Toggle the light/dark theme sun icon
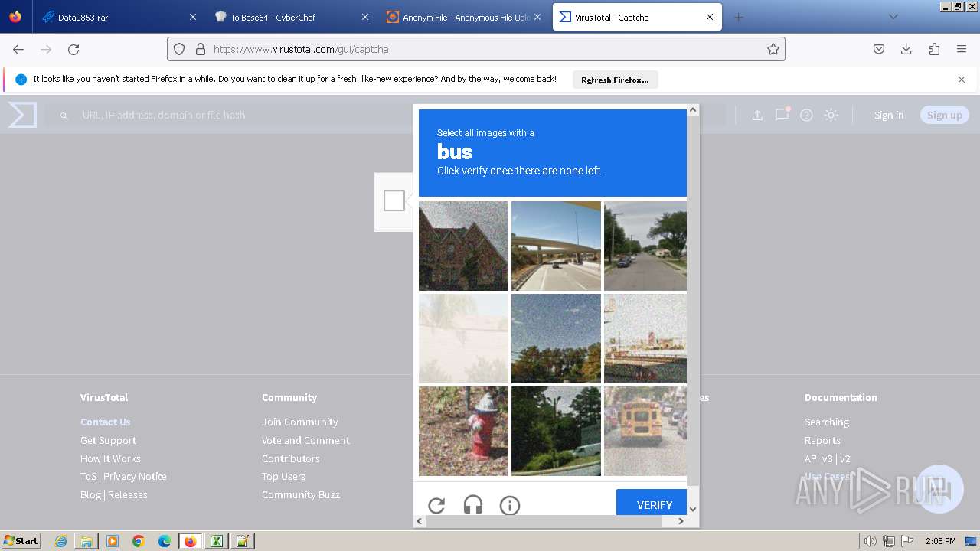 click(831, 115)
